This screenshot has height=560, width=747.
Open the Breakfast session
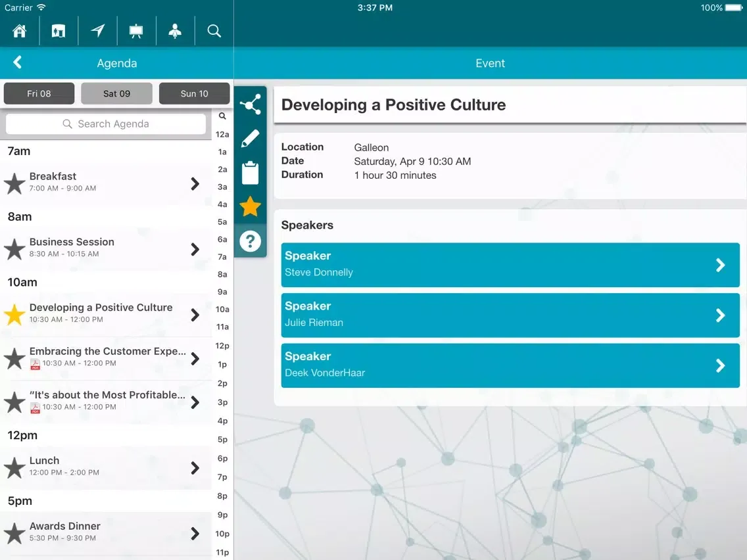106,183
